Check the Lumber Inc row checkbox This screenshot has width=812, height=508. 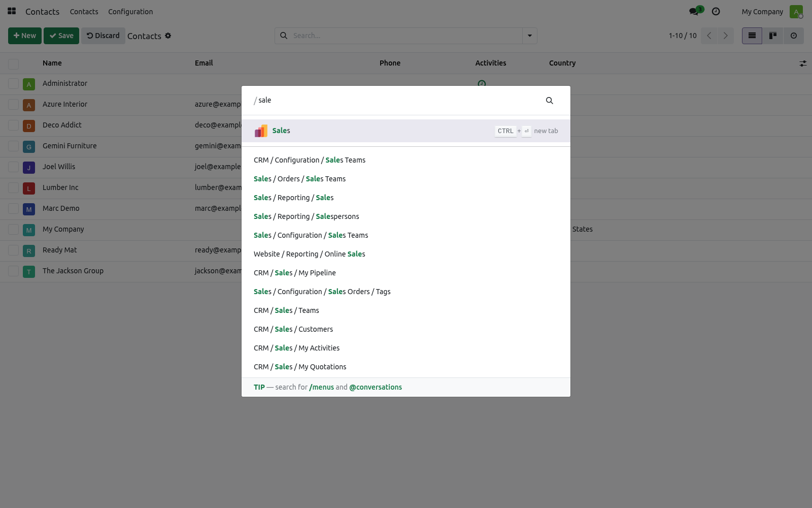tap(14, 188)
